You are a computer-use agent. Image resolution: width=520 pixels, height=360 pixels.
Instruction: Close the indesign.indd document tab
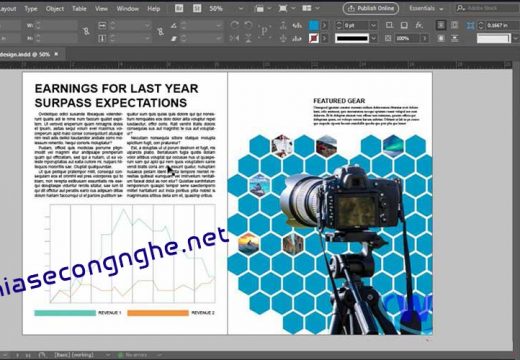pos(56,54)
